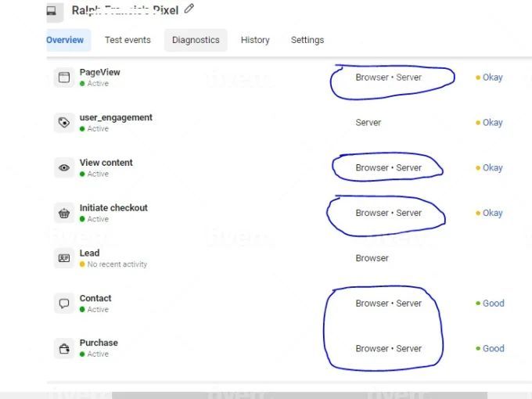
Task: Click the Okay status for PageView
Action: [492, 77]
